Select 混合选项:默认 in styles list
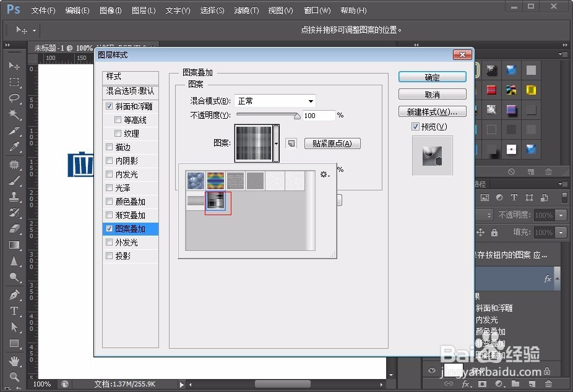The image size is (573, 392). 130,90
